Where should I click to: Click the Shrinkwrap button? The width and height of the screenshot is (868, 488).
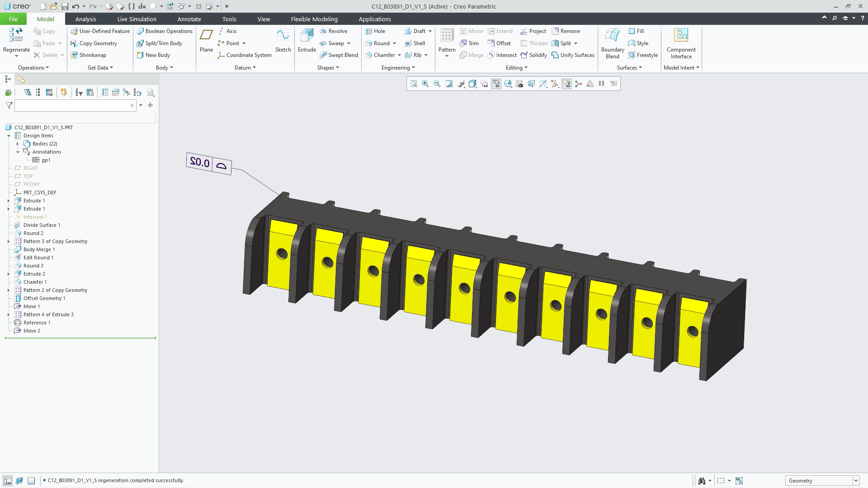click(x=89, y=55)
